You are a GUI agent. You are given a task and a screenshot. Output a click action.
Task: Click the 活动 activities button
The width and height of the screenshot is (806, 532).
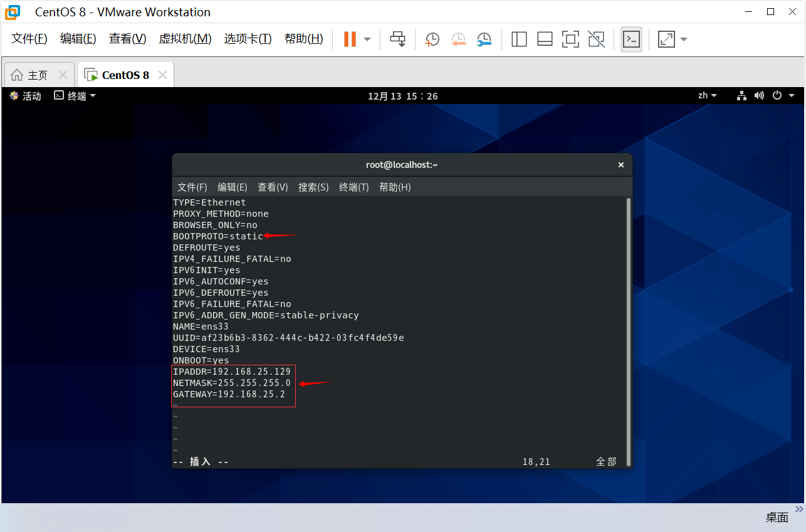coord(25,96)
